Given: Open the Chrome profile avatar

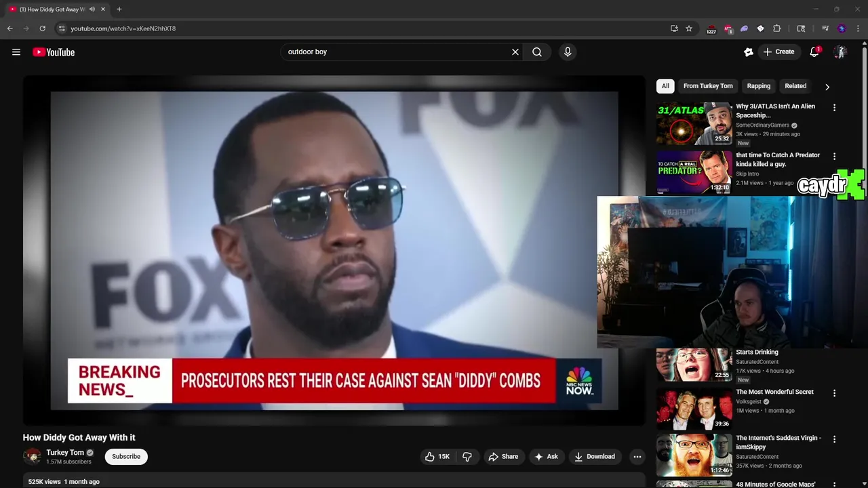Looking at the screenshot, I should pos(842,28).
